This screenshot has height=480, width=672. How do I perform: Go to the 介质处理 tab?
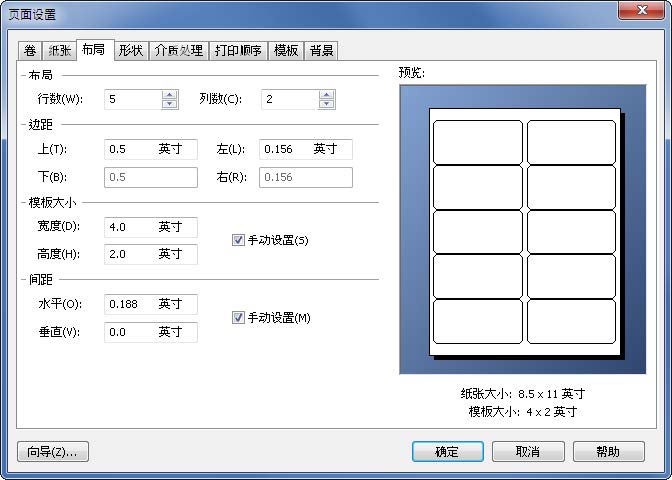[x=179, y=51]
